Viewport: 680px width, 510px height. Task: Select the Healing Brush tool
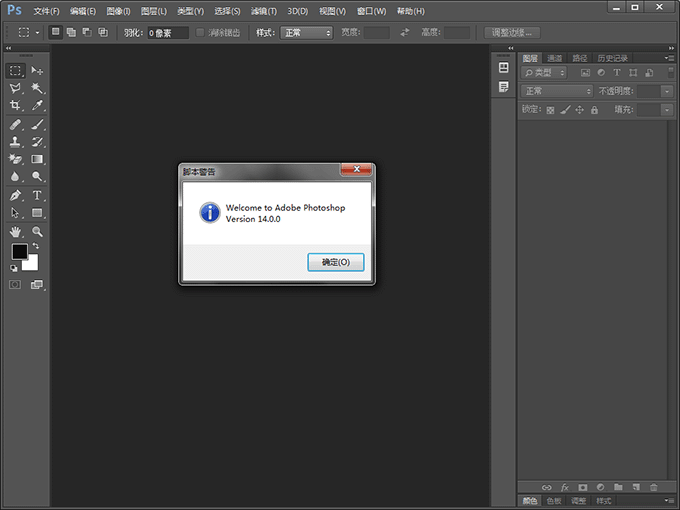(16, 125)
